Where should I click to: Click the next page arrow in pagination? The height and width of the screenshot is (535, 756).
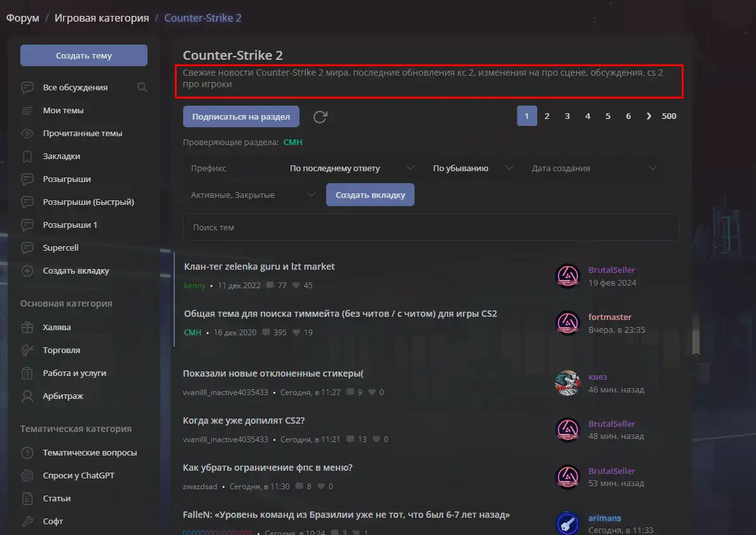(649, 116)
